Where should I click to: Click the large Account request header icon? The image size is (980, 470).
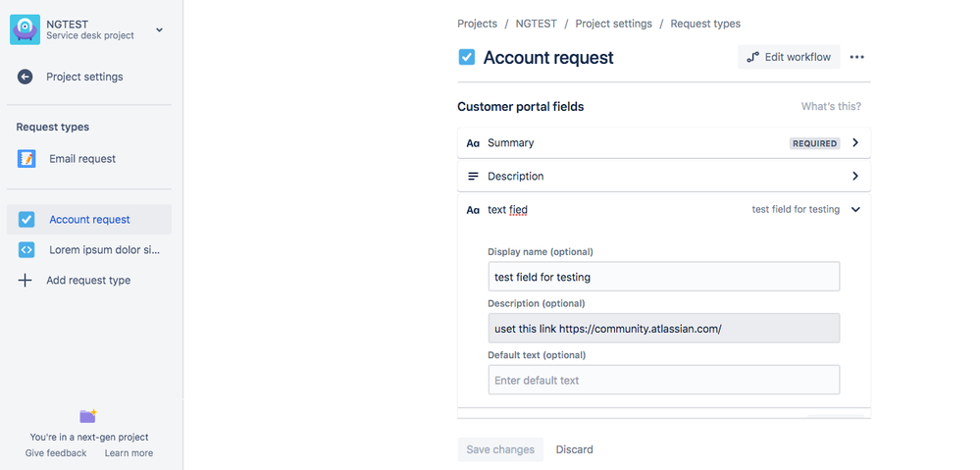pyautogui.click(x=467, y=57)
